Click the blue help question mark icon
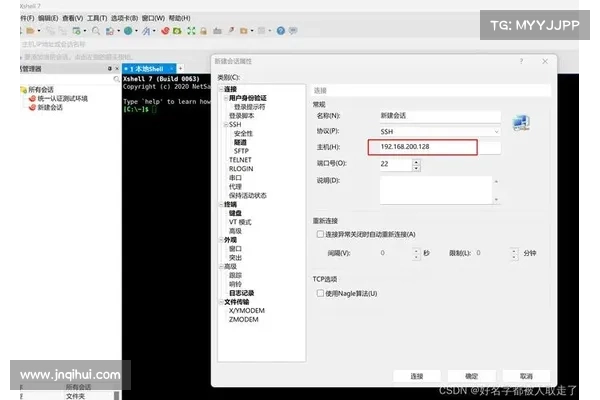The image size is (600, 400). coord(280,31)
